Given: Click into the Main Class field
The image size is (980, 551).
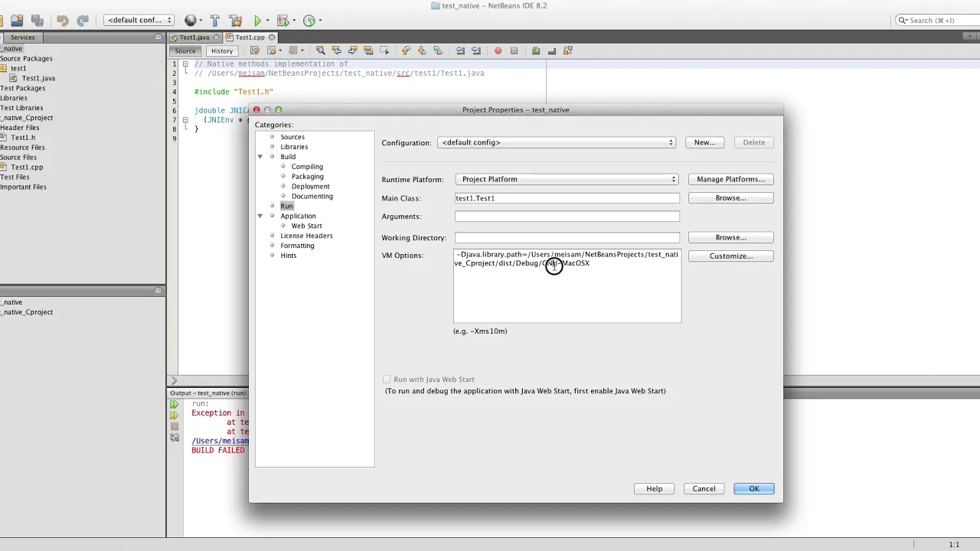Looking at the screenshot, I should point(567,198).
